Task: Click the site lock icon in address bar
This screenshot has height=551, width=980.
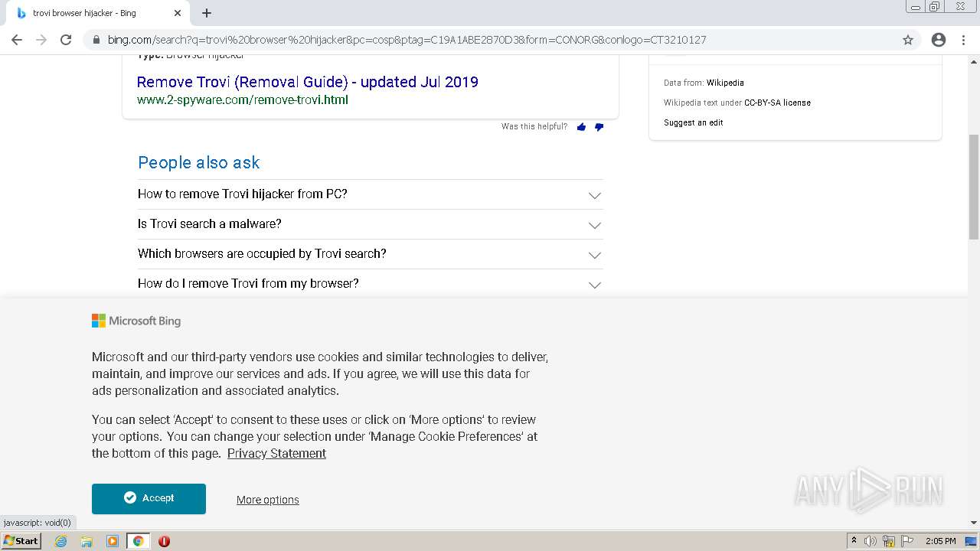Action: (96, 40)
